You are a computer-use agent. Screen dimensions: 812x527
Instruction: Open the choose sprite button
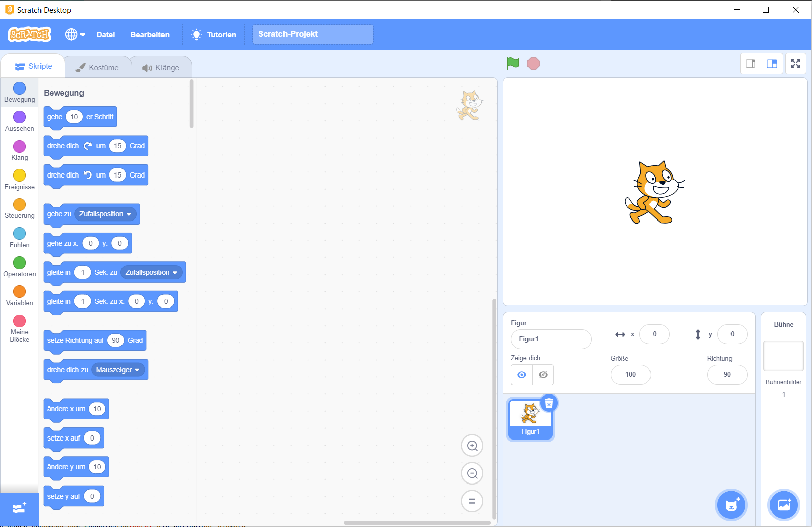(732, 505)
